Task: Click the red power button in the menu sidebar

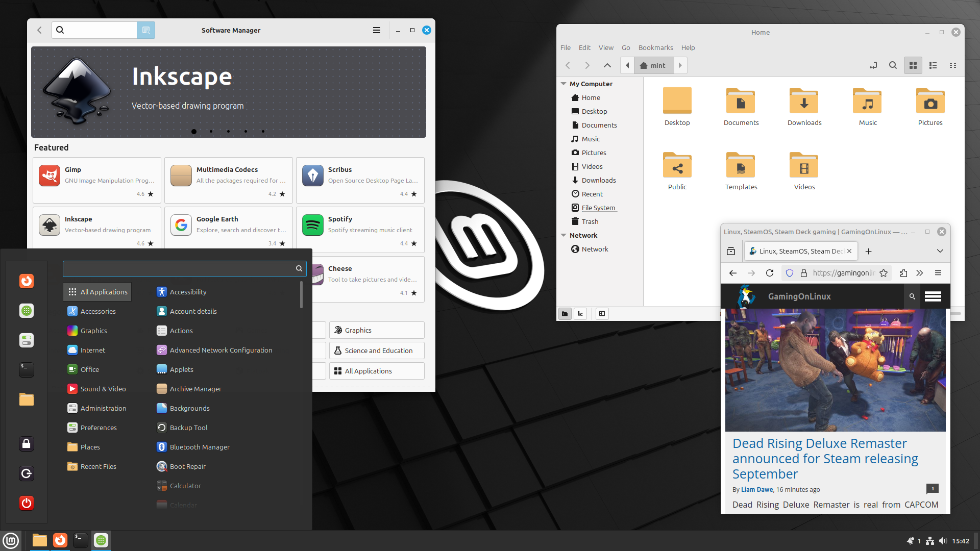Action: tap(27, 503)
